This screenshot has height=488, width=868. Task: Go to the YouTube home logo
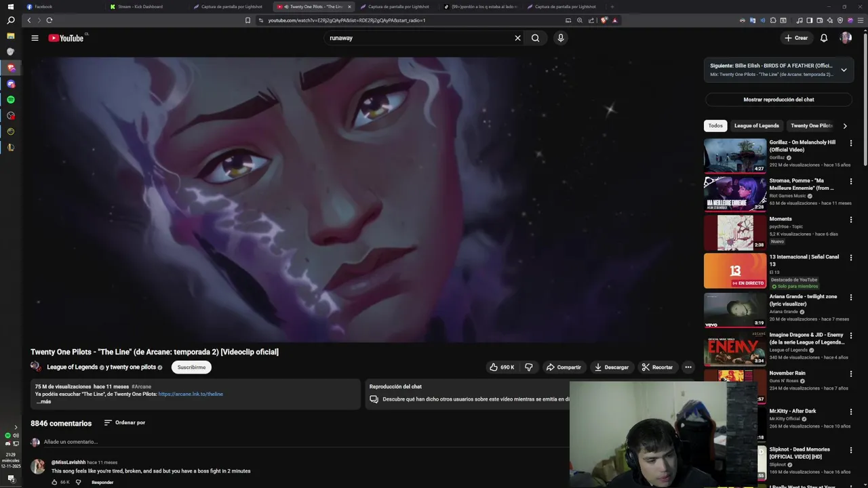point(66,38)
